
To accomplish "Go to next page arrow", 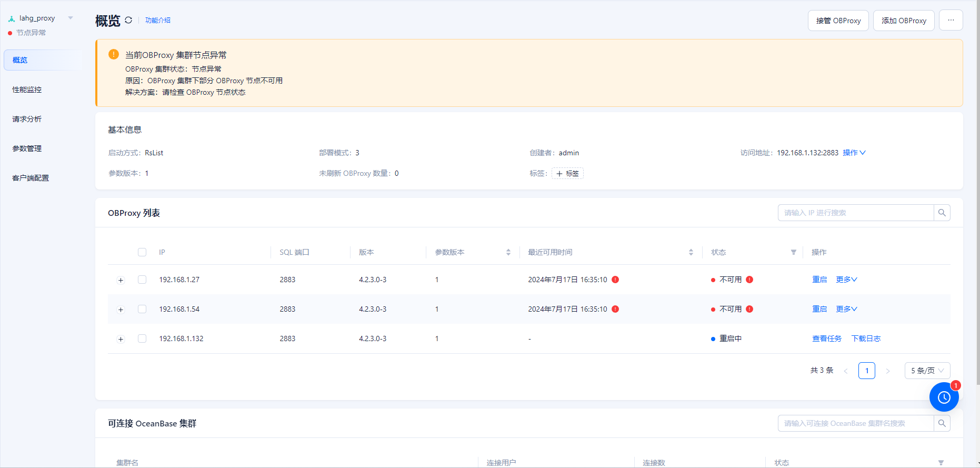I will click(x=888, y=371).
